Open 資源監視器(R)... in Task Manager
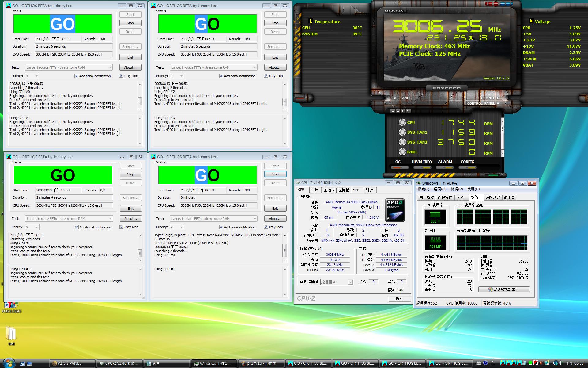Image resolution: width=588 pixels, height=368 pixels. 504,289
